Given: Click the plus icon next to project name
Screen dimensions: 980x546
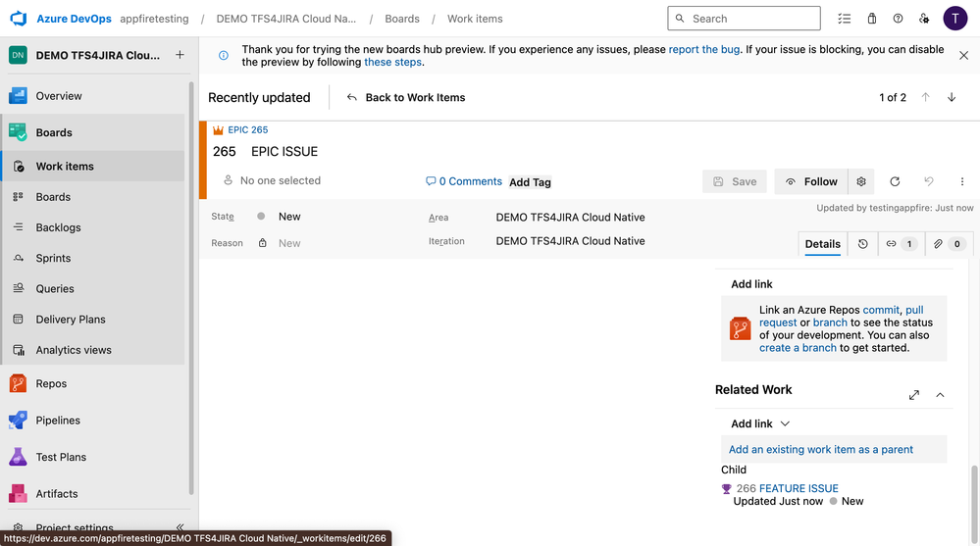Looking at the screenshot, I should 180,55.
